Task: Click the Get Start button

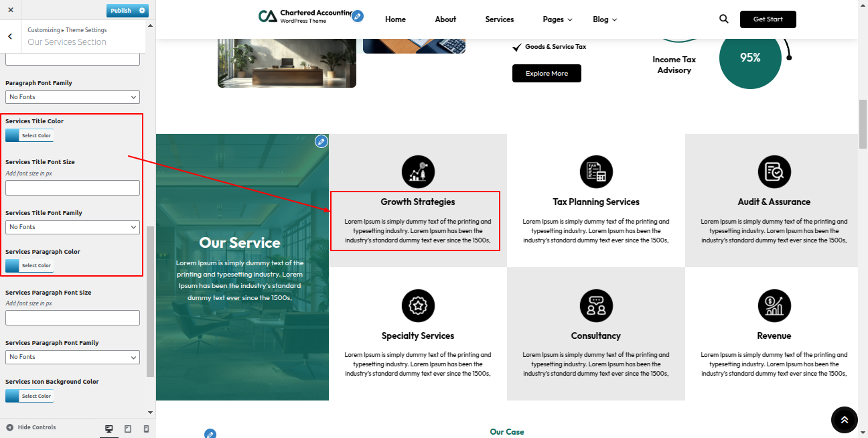Action: 768,19
